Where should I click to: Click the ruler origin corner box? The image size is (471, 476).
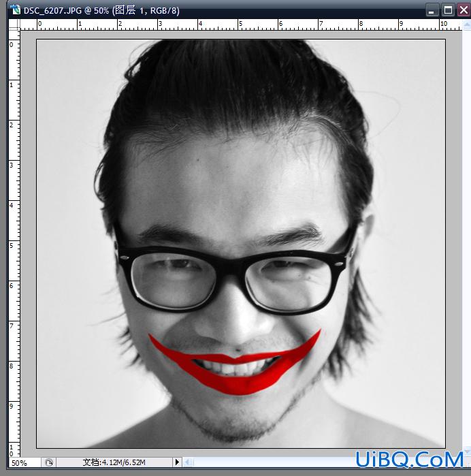pyautogui.click(x=14, y=25)
